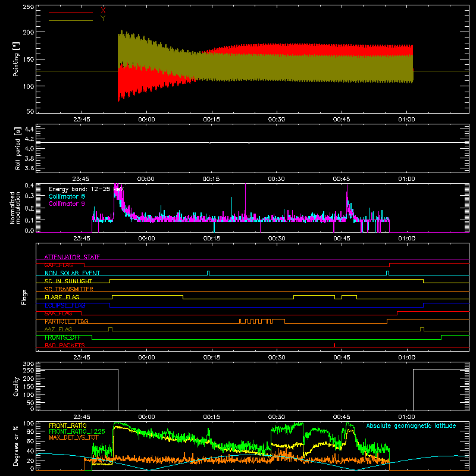Click the 'FLARE_FLAG' label
The height and width of the screenshot is (476, 476).
62,297
